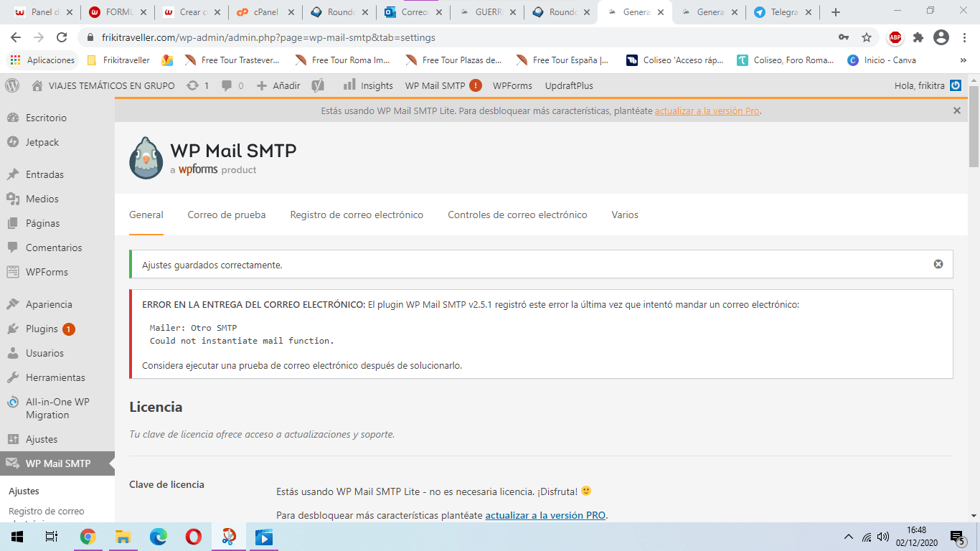Screen dimensions: 980x551
Task: Open the Chrome profile avatar
Action: click(x=941, y=37)
